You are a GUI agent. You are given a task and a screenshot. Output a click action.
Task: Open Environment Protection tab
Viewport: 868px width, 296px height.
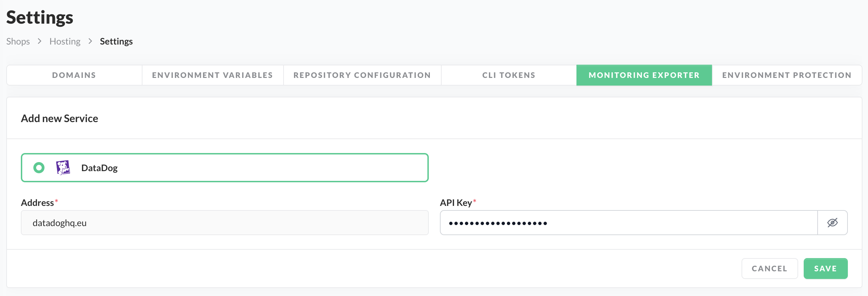(x=787, y=75)
